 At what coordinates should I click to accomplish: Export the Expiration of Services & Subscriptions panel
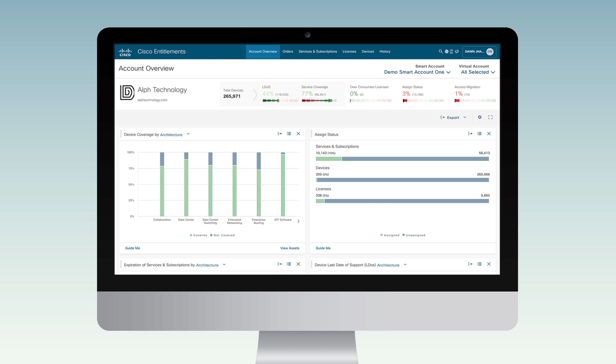[x=280, y=264]
